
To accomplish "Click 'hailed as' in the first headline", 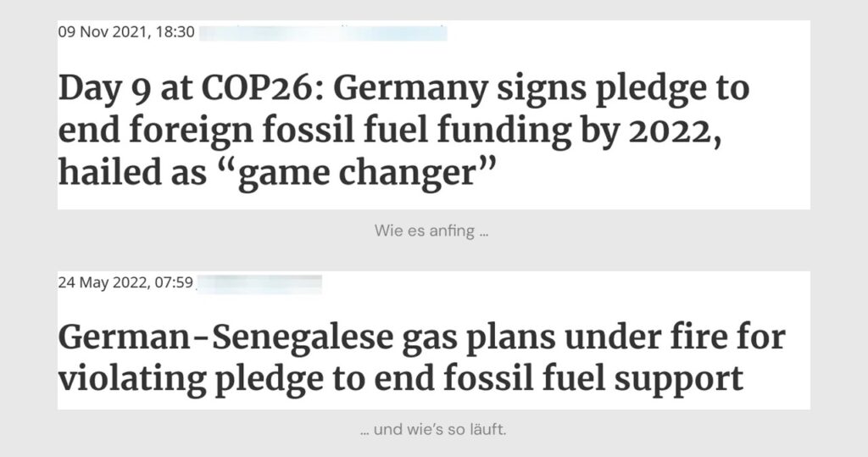I will pos(131,172).
